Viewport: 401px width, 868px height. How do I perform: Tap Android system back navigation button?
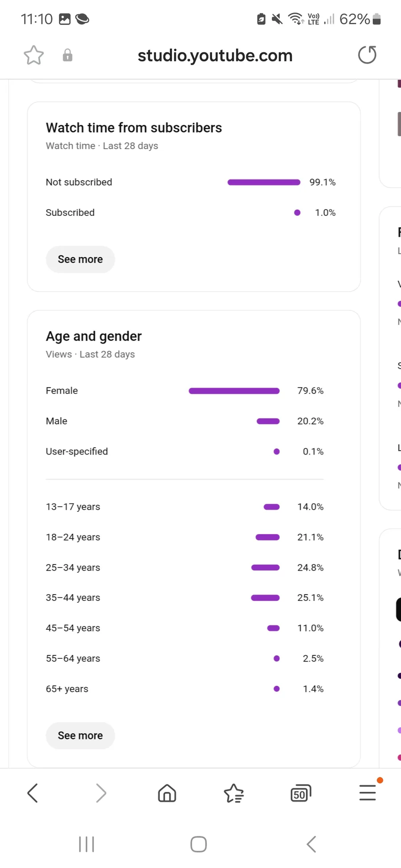coord(311,844)
